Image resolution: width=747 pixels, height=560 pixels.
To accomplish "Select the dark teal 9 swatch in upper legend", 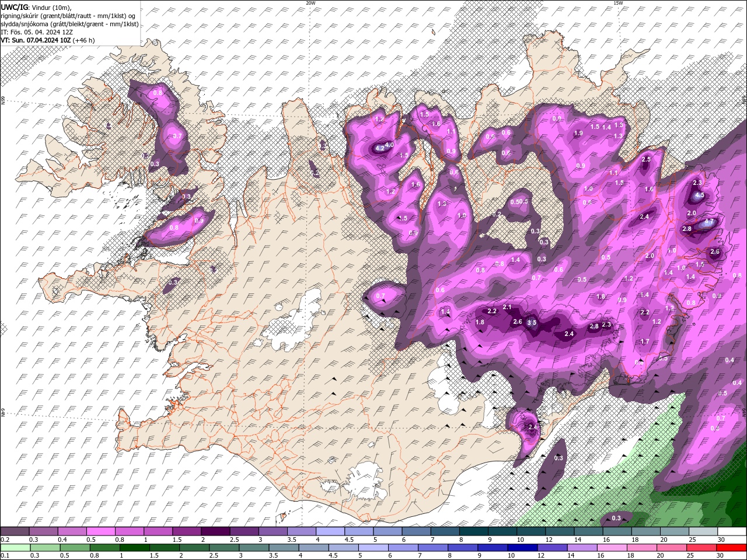I will pos(502,531).
